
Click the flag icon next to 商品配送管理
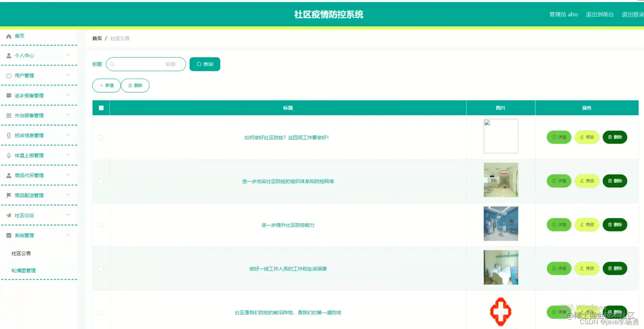tap(9, 196)
